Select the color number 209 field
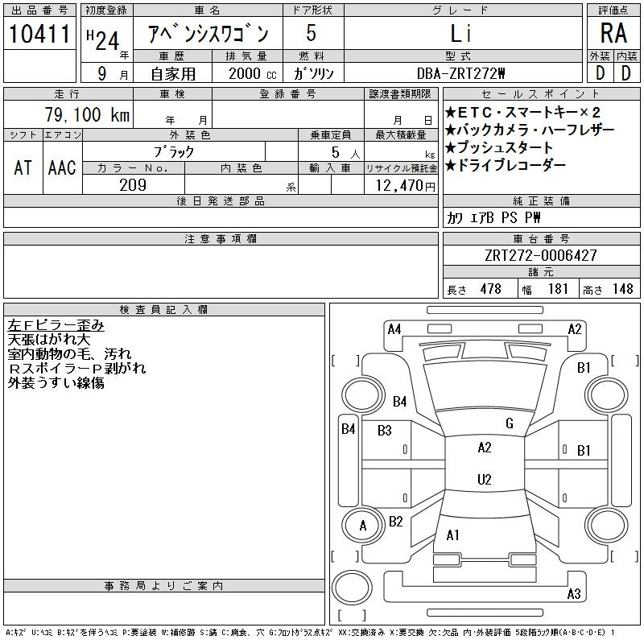 point(133,185)
